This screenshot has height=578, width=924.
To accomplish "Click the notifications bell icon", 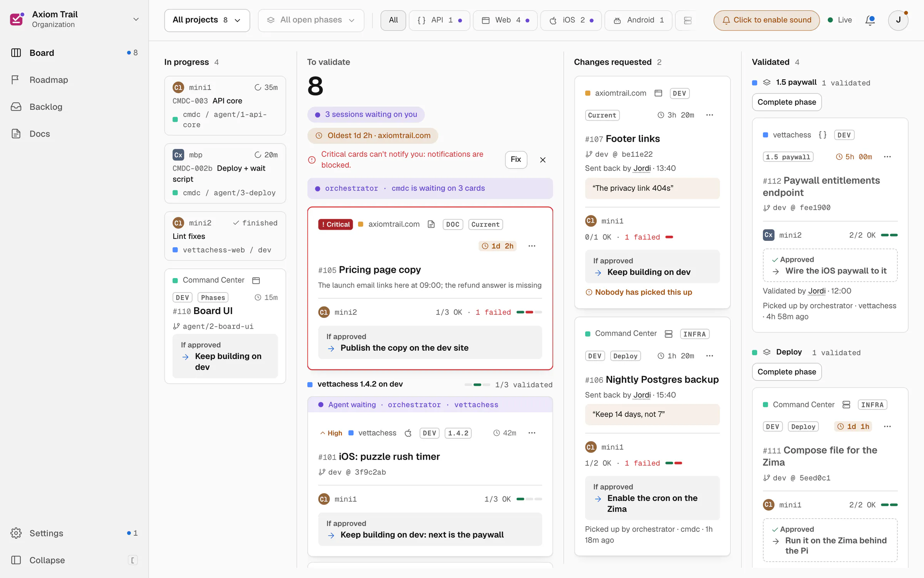I will coord(870,20).
